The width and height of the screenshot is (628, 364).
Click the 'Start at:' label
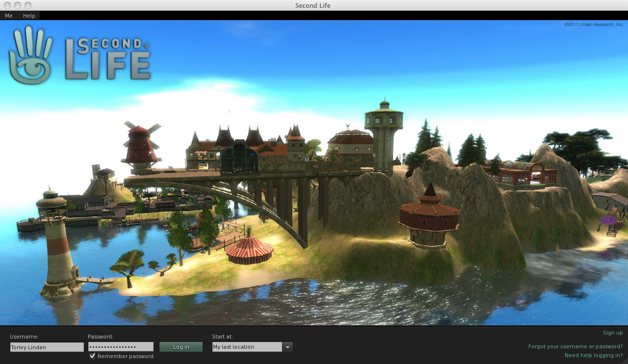[222, 337]
